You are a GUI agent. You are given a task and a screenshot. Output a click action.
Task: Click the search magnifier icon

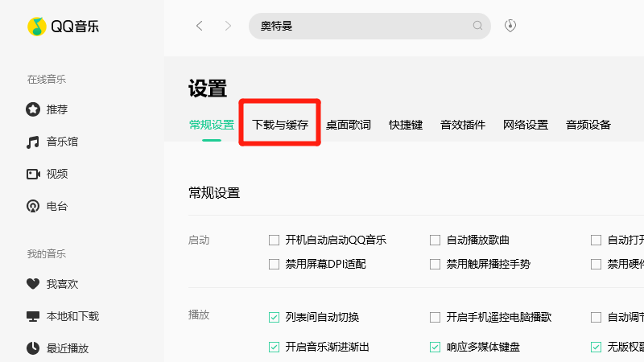tap(477, 26)
